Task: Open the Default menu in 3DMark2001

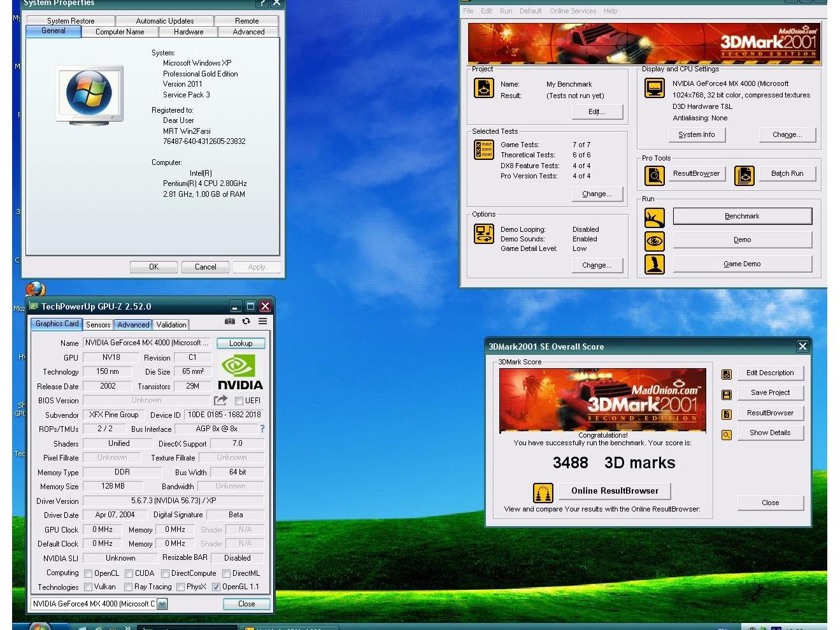Action: click(530, 11)
